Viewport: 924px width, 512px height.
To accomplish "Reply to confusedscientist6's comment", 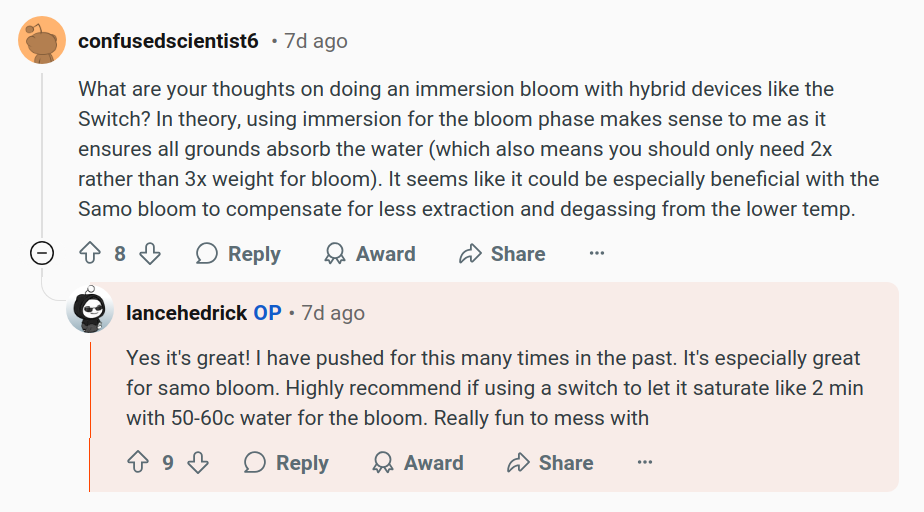I will click(238, 253).
